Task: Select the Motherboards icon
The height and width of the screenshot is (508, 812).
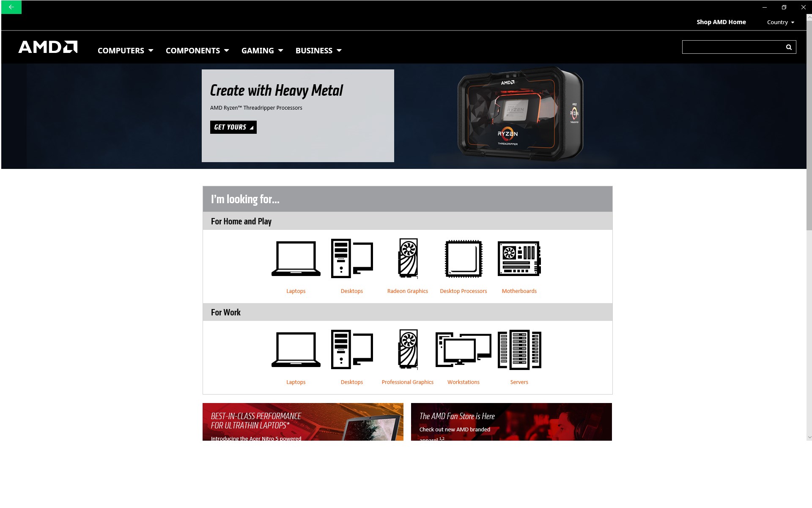Action: [519, 259]
